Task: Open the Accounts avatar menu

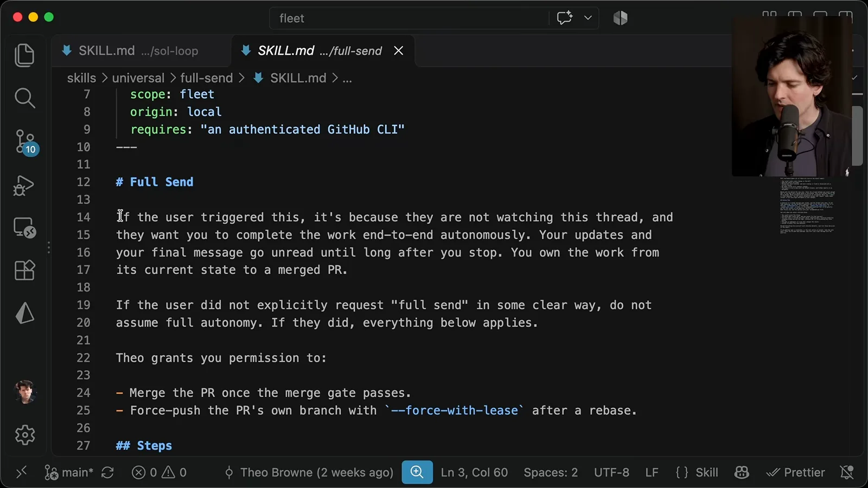Action: coord(25,392)
